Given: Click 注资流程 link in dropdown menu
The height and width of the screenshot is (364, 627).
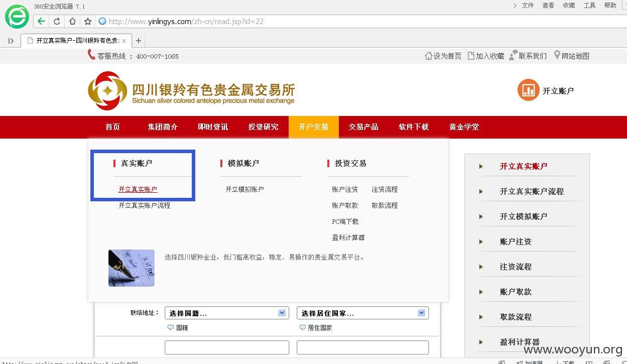Looking at the screenshot, I should click(x=385, y=189).
